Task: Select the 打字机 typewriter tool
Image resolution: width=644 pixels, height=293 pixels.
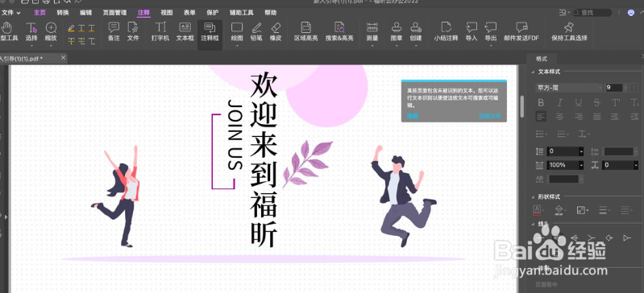Action: (160, 31)
